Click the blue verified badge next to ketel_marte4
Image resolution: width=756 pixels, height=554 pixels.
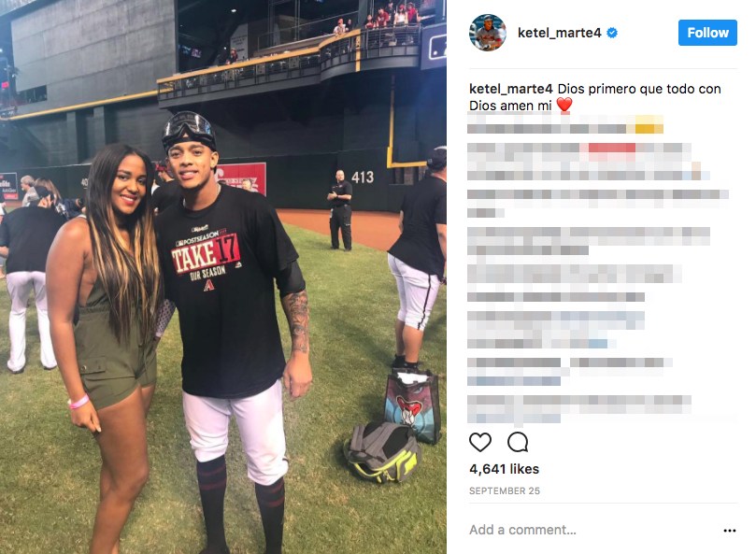point(612,33)
